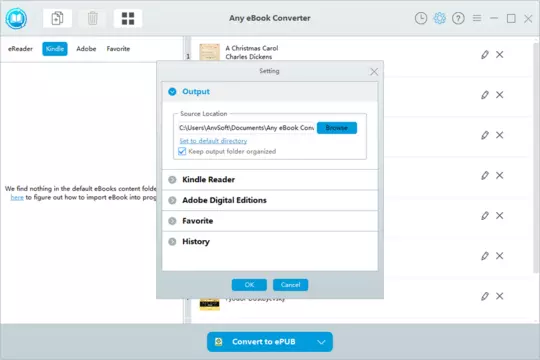The height and width of the screenshot is (360, 540).
Task: Switch to grid view icon
Action: point(128,18)
